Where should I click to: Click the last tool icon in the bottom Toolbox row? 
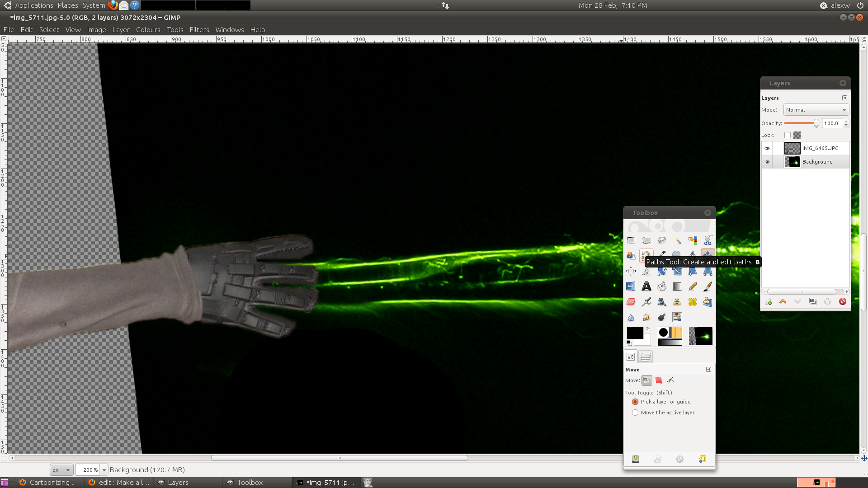tap(677, 317)
